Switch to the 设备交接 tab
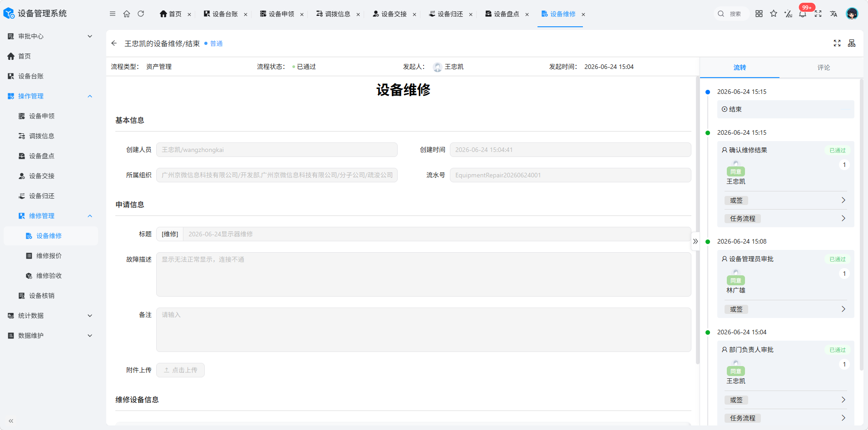 [x=390, y=14]
